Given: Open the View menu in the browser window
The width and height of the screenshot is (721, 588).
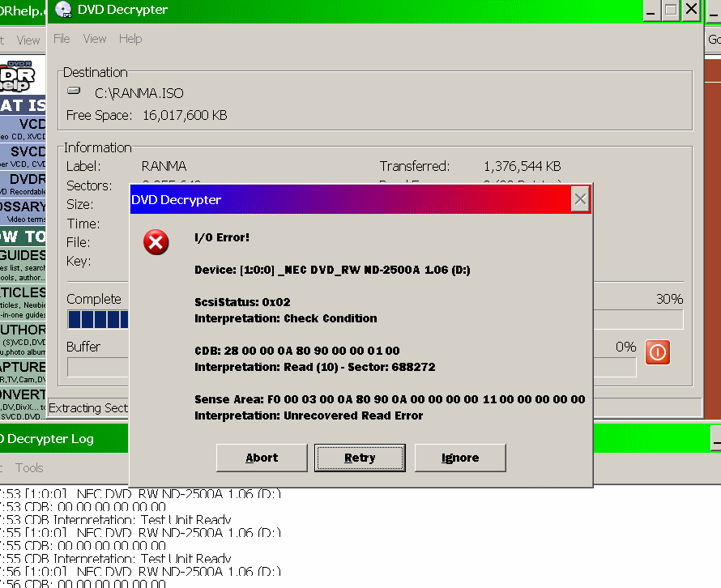Looking at the screenshot, I should tap(28, 40).
